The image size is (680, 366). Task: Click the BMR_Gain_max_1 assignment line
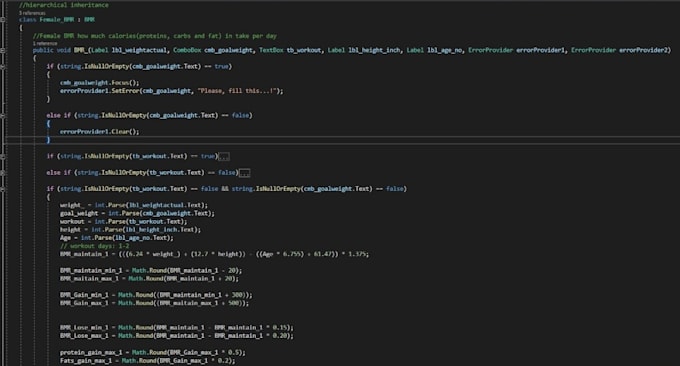click(x=154, y=304)
